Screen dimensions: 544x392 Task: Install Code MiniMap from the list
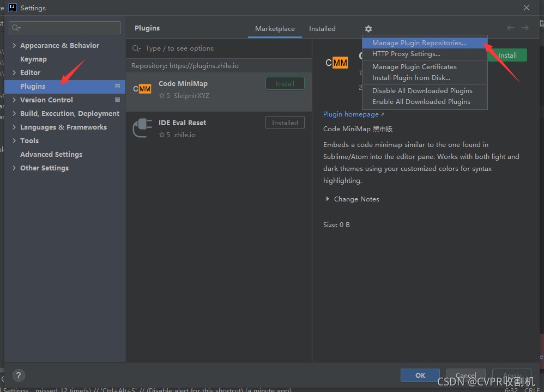285,83
